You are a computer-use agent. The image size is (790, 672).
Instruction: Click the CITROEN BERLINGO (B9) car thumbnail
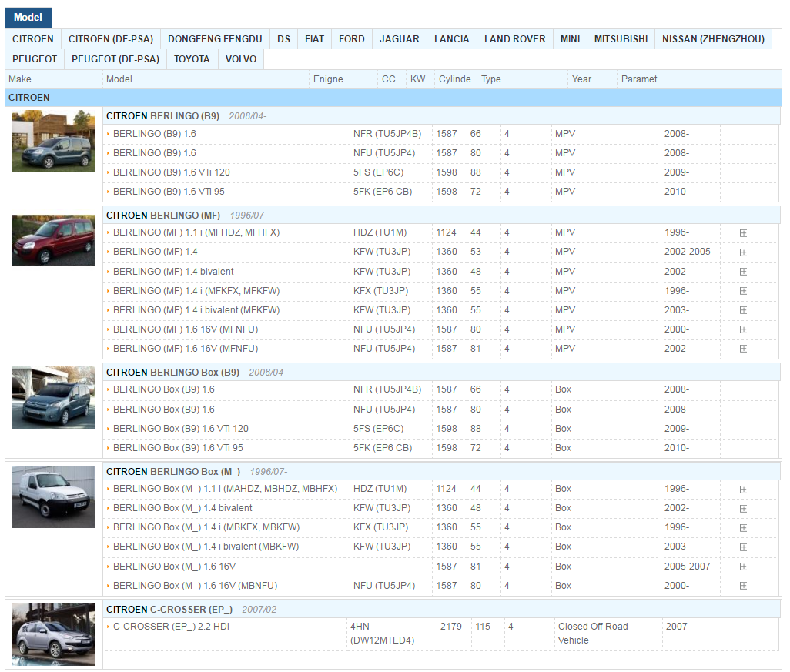[54, 141]
